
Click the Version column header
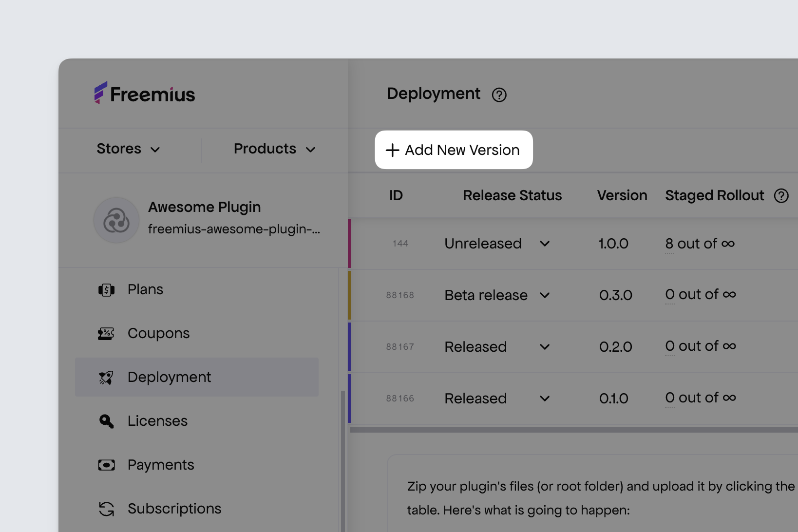point(622,196)
